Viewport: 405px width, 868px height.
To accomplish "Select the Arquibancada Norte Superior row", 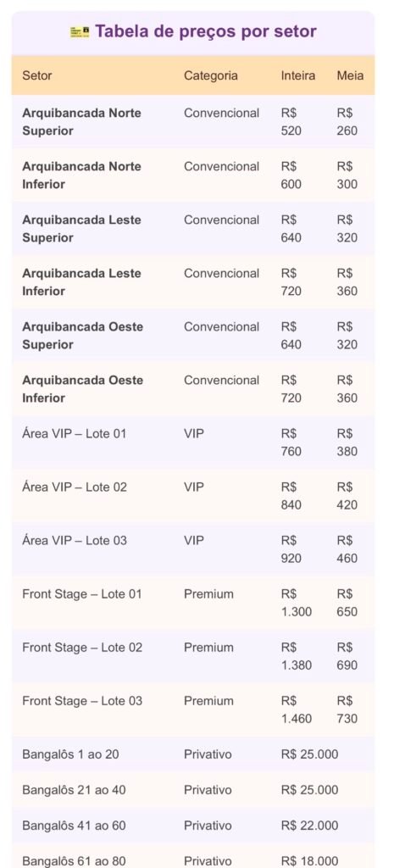I will pos(192,122).
